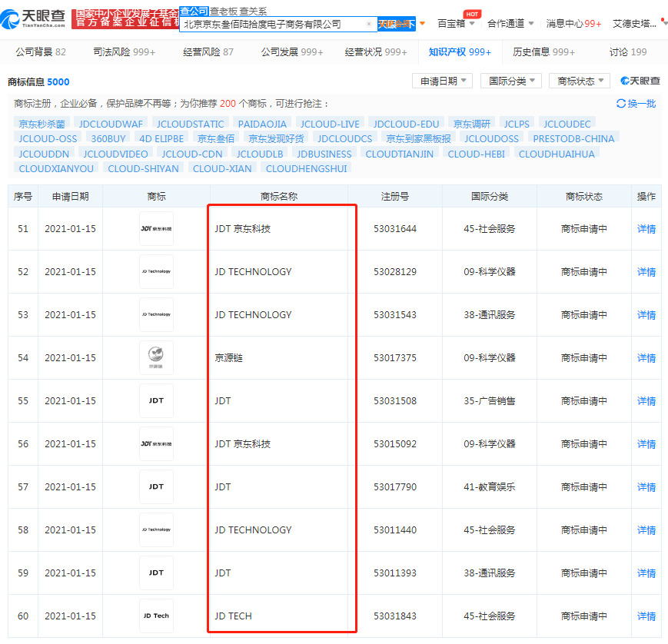Click recommended trademark JCLOUD-CDN

click(192, 154)
